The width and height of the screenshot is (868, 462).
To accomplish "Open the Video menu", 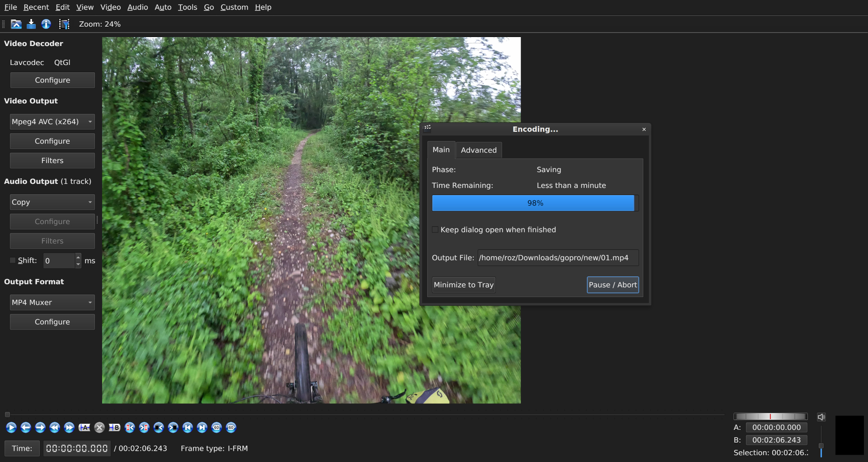I will click(110, 7).
